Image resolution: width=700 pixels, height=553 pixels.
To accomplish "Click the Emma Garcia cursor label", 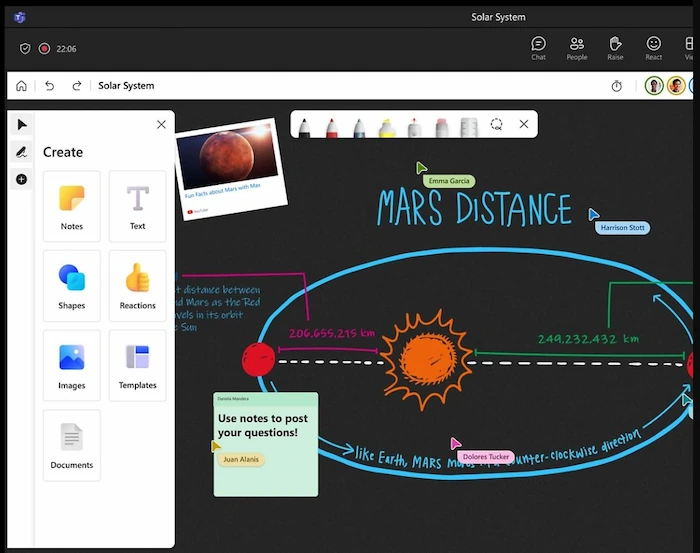I will coord(449,181).
